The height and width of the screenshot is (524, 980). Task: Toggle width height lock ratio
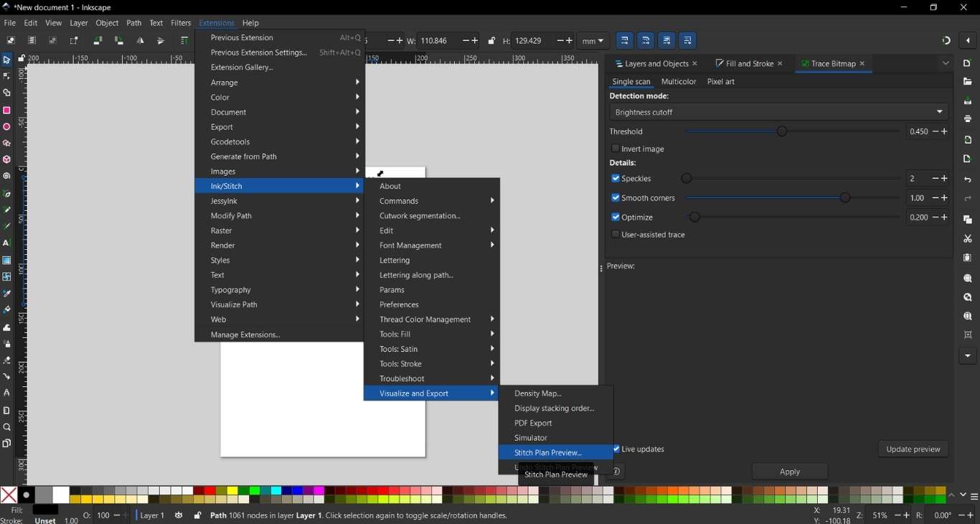tap(491, 41)
